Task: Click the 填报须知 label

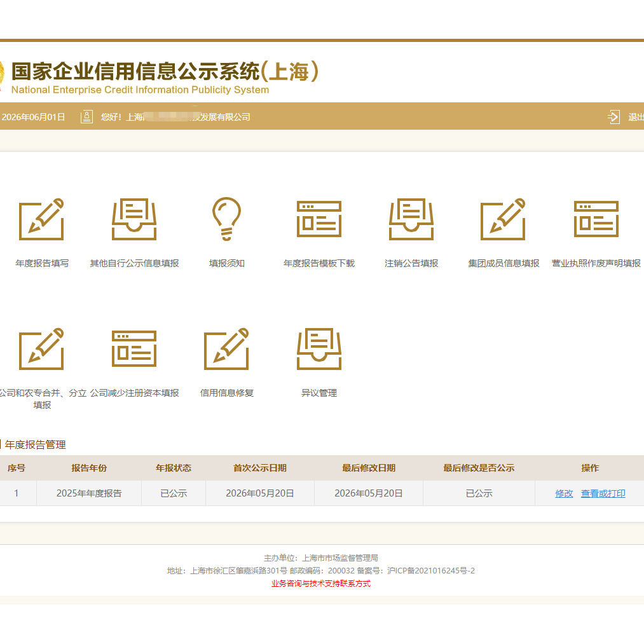Action: [227, 263]
